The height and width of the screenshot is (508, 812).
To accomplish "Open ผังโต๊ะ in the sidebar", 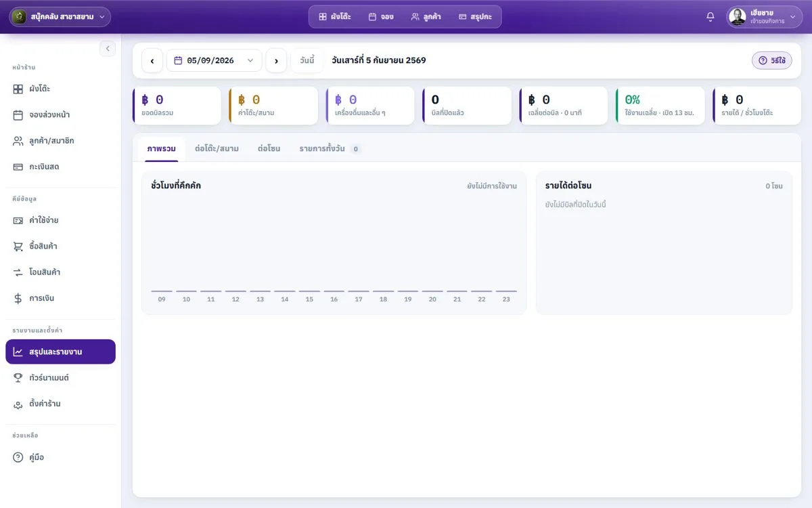I will tap(60, 89).
